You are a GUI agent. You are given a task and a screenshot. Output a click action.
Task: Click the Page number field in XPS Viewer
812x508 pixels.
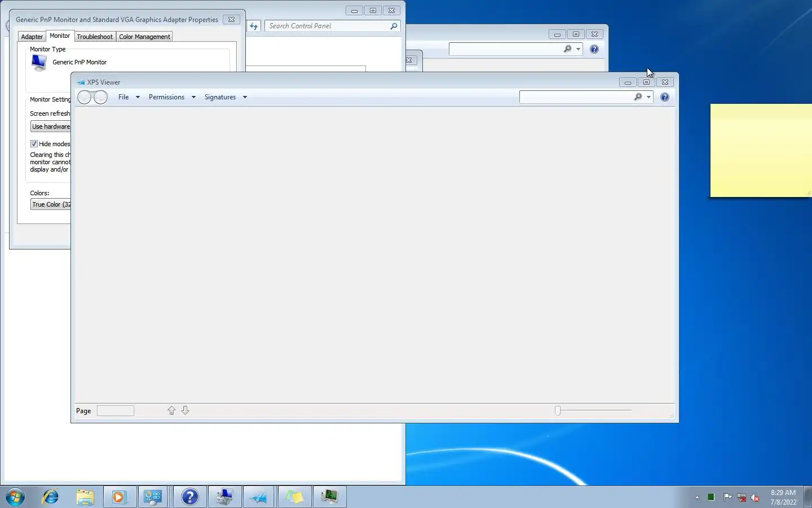(116, 411)
